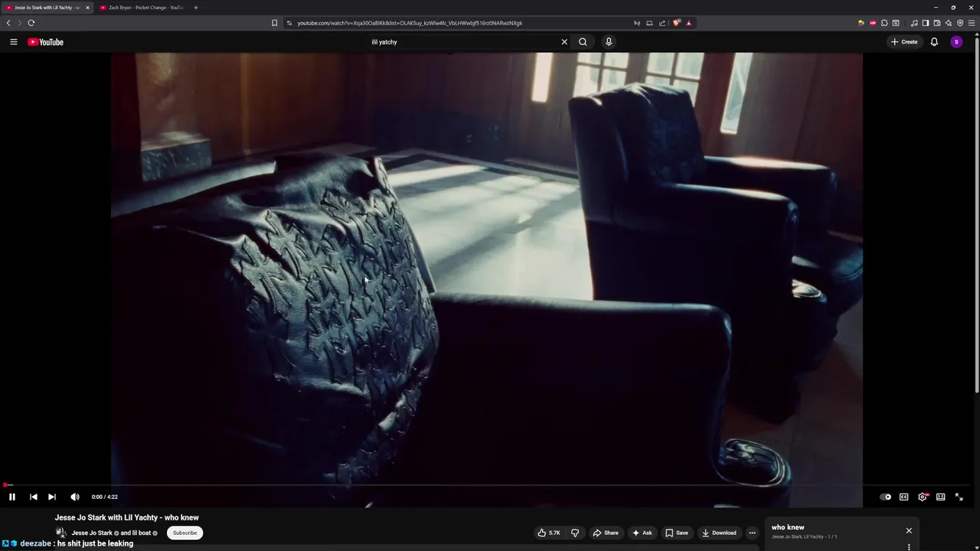Open the playlist panel options menu
This screenshot has height=551, width=980.
click(x=909, y=547)
